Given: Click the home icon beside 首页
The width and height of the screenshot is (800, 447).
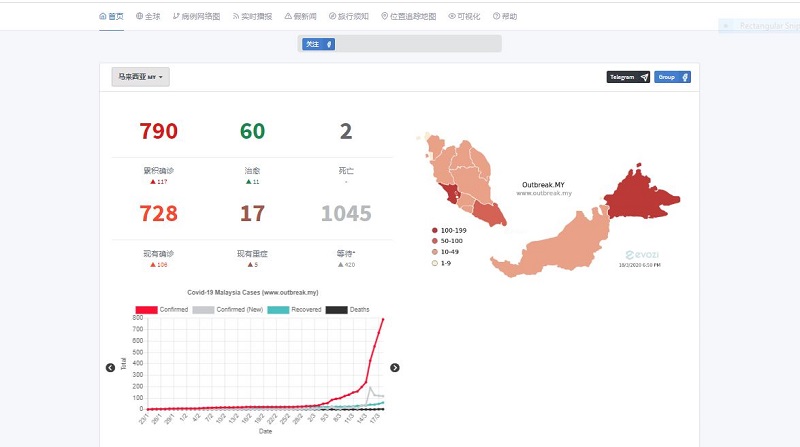Looking at the screenshot, I should [x=103, y=17].
